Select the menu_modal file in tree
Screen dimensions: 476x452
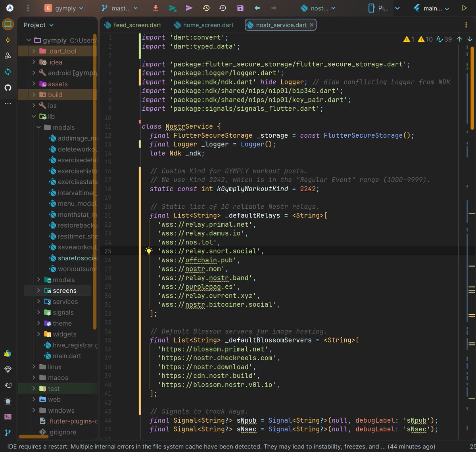pyautogui.click(x=73, y=204)
